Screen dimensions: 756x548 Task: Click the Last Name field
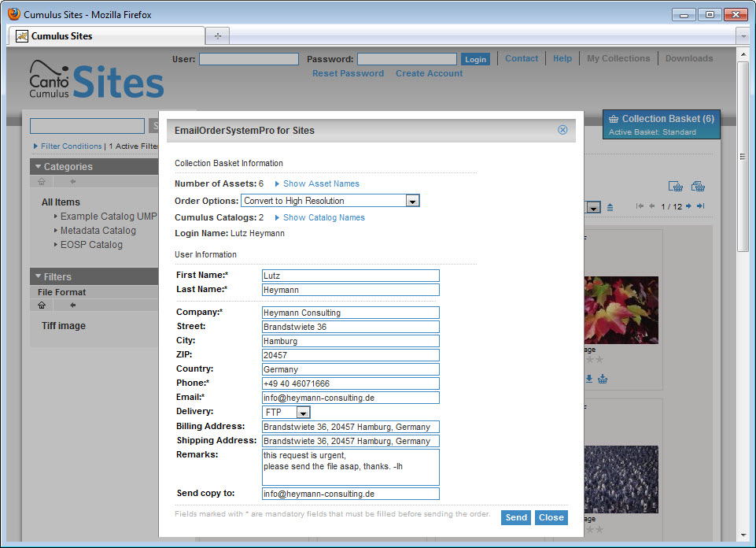[351, 290]
